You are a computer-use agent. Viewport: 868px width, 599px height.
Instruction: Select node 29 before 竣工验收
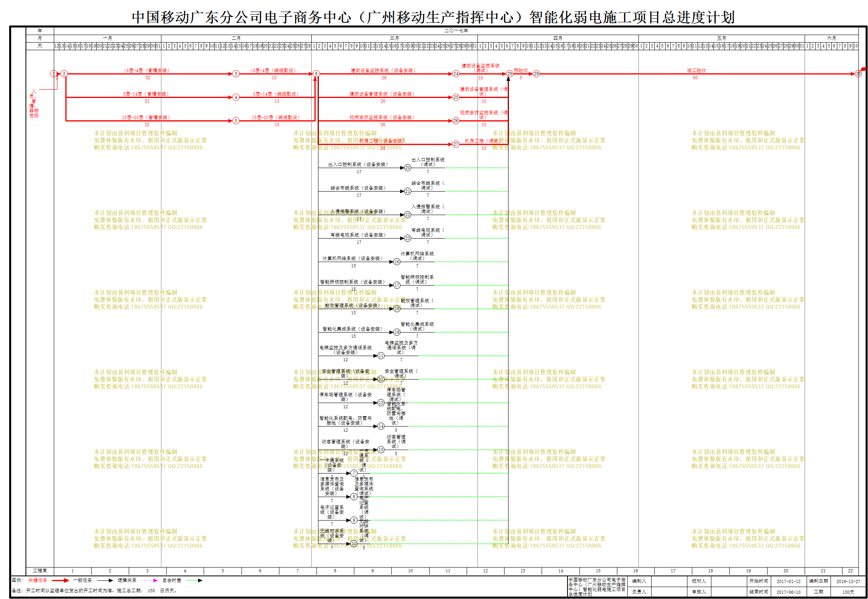tap(536, 74)
